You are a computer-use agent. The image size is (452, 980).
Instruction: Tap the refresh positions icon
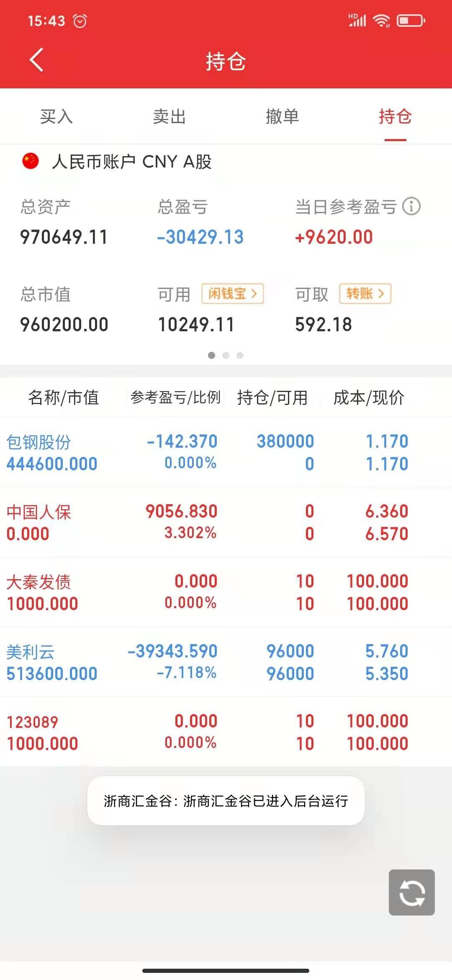pyautogui.click(x=412, y=892)
